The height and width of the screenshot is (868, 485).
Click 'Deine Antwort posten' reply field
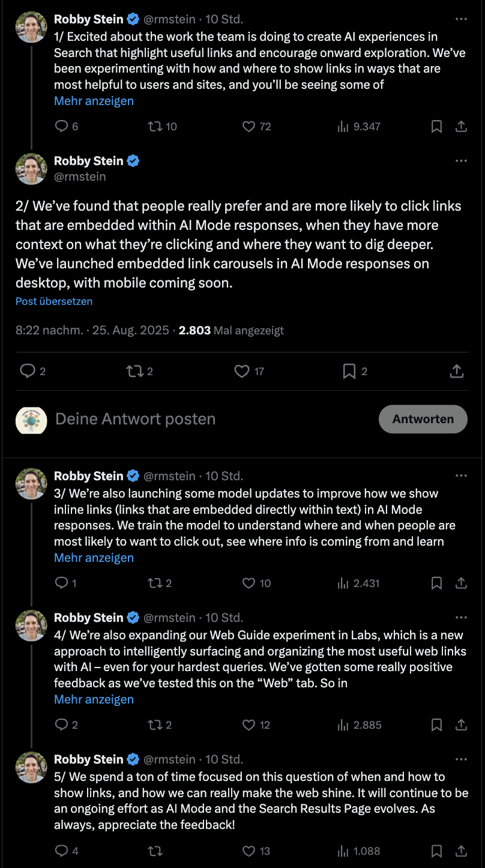(x=136, y=419)
